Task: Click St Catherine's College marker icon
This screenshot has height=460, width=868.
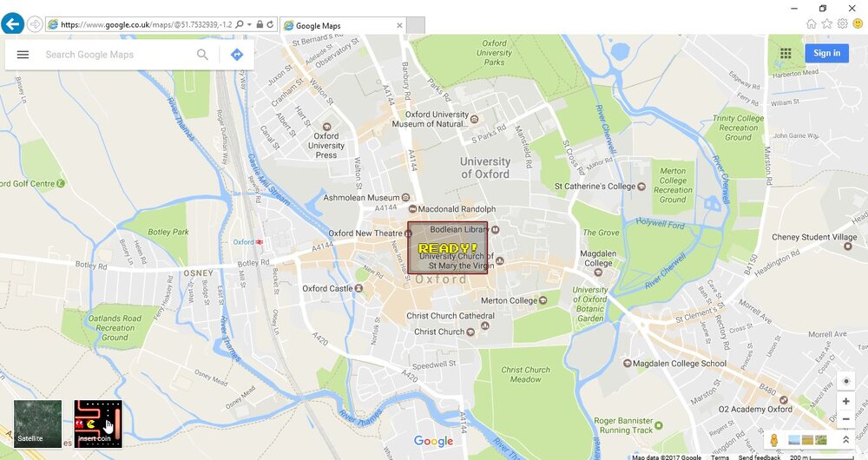Action: (x=641, y=187)
